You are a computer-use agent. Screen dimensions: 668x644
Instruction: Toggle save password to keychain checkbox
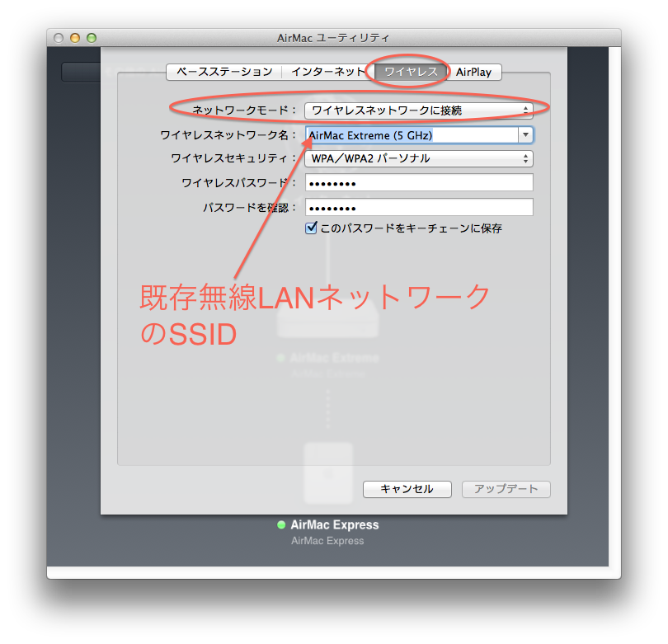(x=311, y=228)
